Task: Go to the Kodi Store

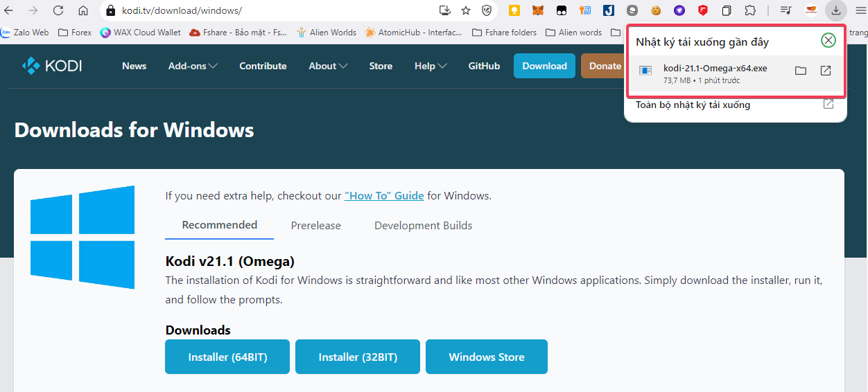Action: pyautogui.click(x=381, y=66)
